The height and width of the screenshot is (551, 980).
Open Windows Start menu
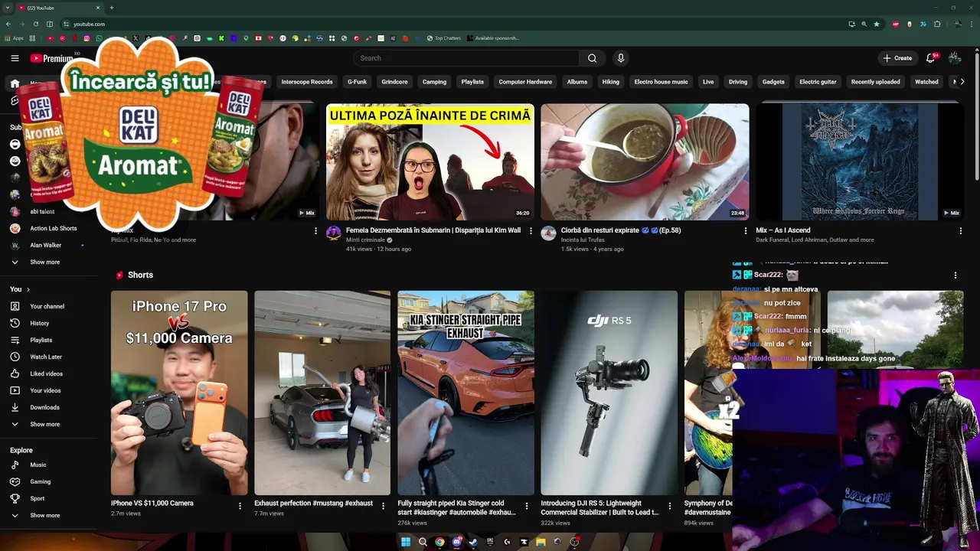pos(406,542)
